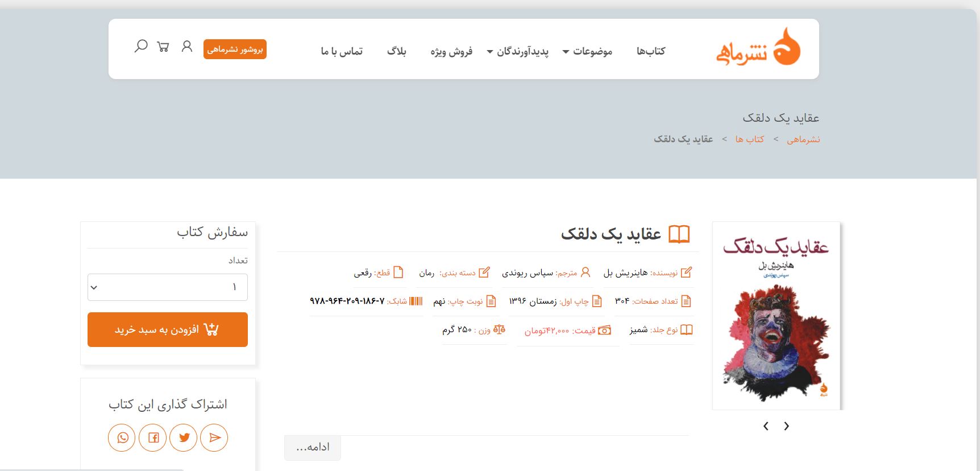Share book via Telegram paper-plane icon
980x471 pixels.
point(214,437)
